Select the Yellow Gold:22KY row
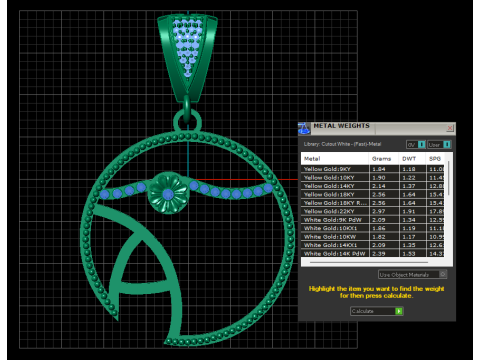Image resolution: width=480 pixels, height=360 pixels. pos(372,211)
